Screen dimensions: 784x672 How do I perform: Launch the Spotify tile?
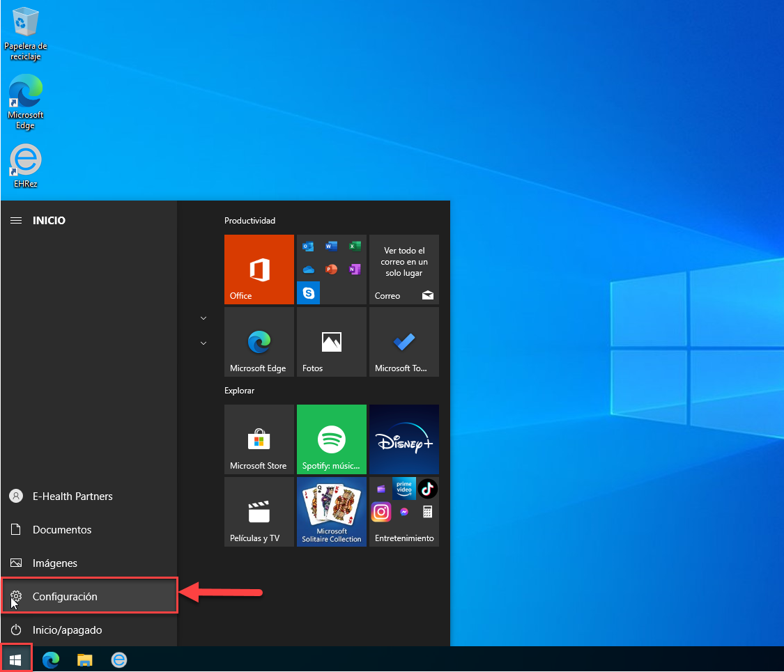(332, 439)
